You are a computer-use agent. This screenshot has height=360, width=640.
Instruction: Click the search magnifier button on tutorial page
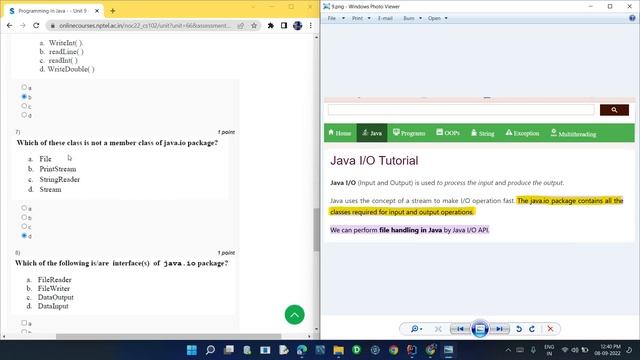614,110
